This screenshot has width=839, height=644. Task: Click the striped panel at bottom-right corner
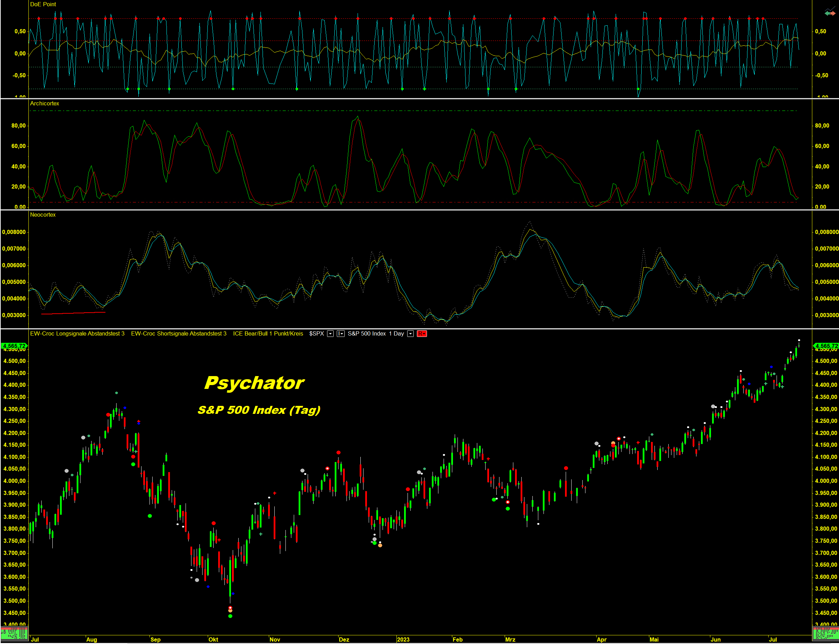(825, 634)
